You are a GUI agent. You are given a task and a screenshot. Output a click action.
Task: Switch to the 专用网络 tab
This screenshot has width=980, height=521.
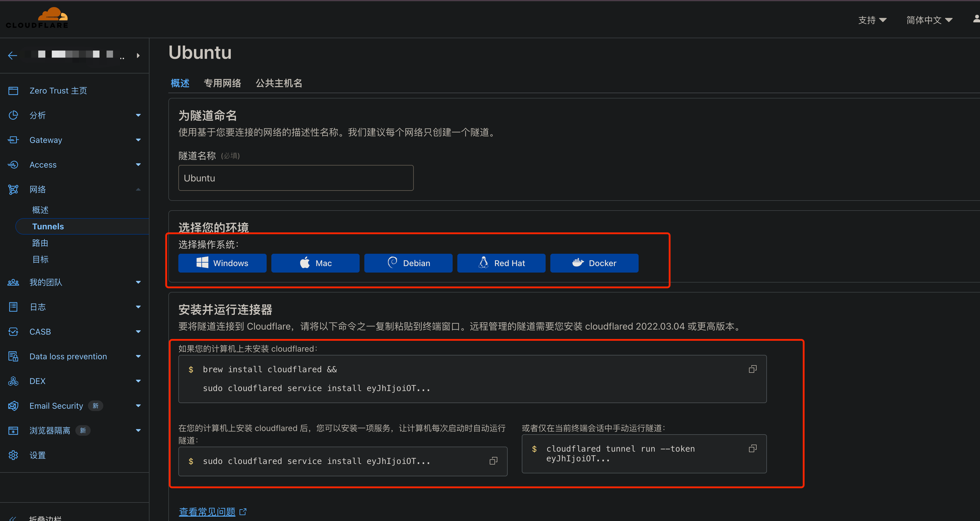pyautogui.click(x=222, y=83)
